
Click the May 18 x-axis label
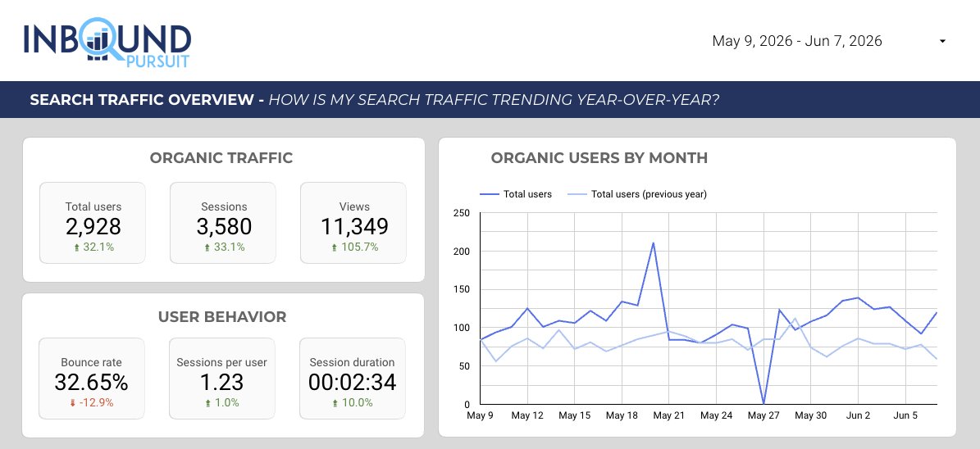(622, 415)
